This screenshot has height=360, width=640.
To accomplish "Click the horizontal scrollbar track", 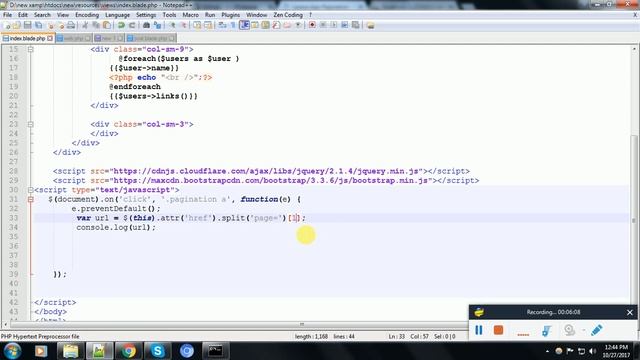I will tap(301, 324).
